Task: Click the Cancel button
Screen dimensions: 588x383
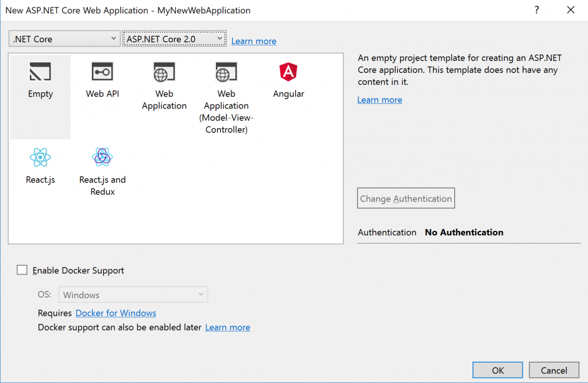Action: pos(554,370)
